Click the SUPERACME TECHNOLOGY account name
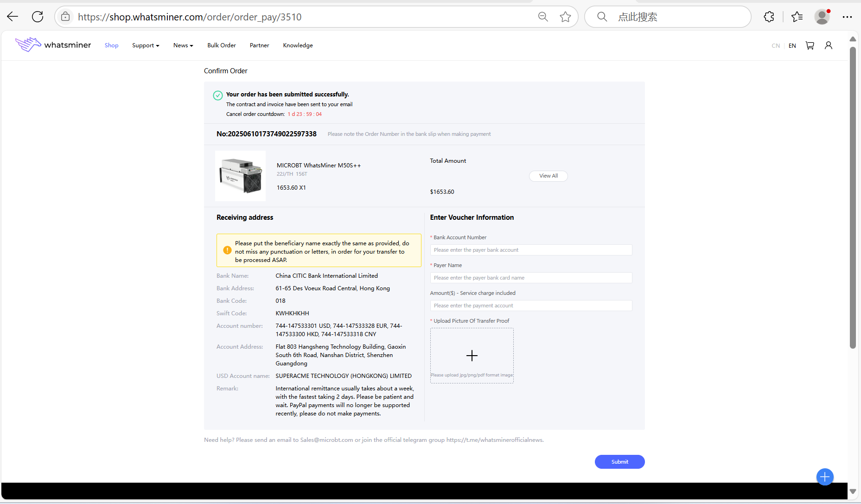 (344, 376)
